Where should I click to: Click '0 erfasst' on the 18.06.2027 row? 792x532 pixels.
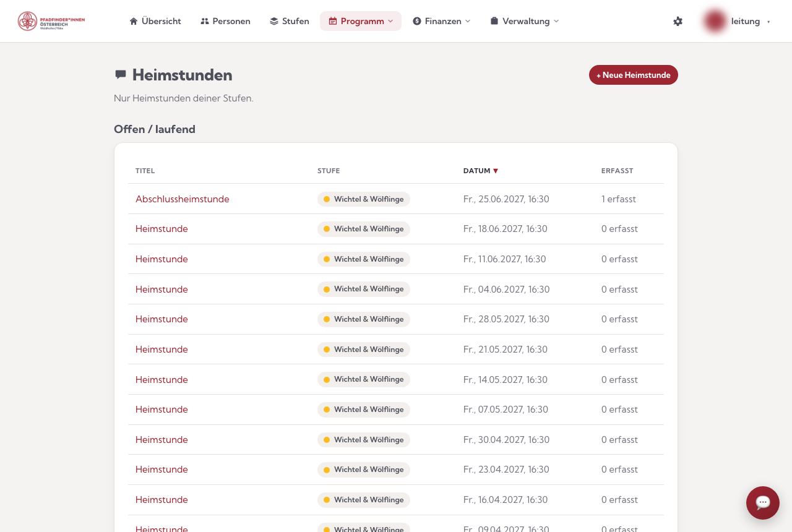click(619, 229)
